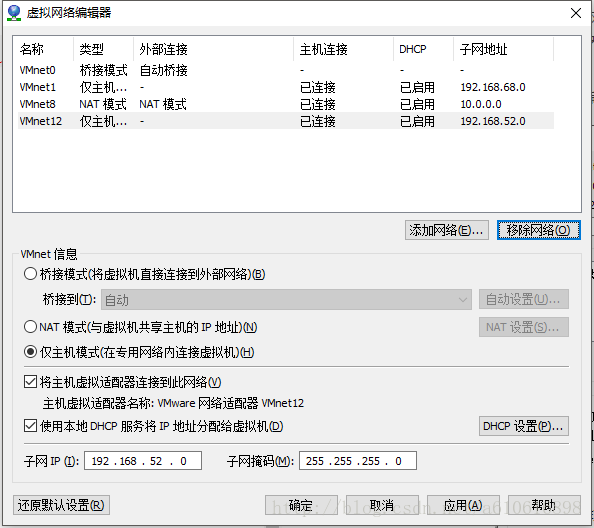Click the 添加网络(E)... button
Screen dimensions: 594x528
(x=447, y=230)
